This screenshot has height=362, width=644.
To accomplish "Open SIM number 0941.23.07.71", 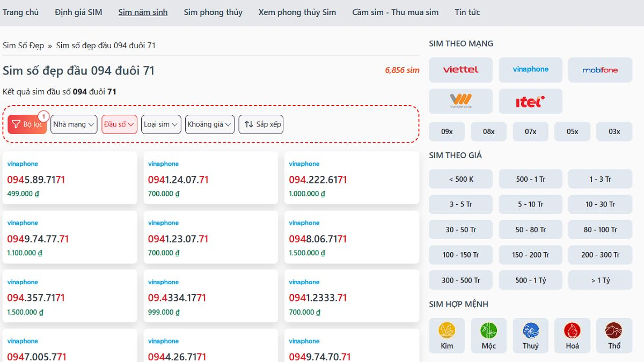I will tap(178, 239).
